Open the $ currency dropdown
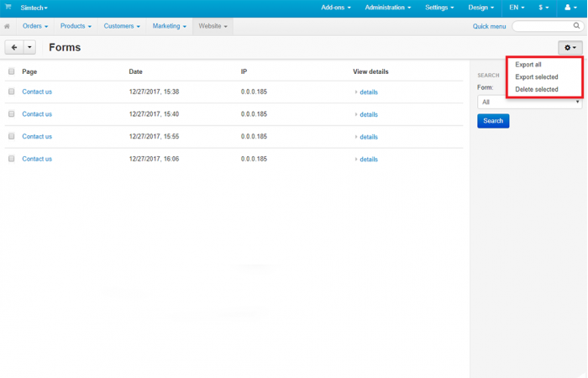This screenshot has width=588, height=378. click(x=543, y=8)
